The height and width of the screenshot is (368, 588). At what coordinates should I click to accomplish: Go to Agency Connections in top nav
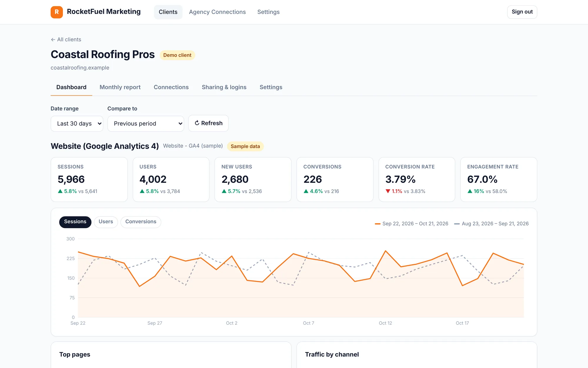click(217, 12)
